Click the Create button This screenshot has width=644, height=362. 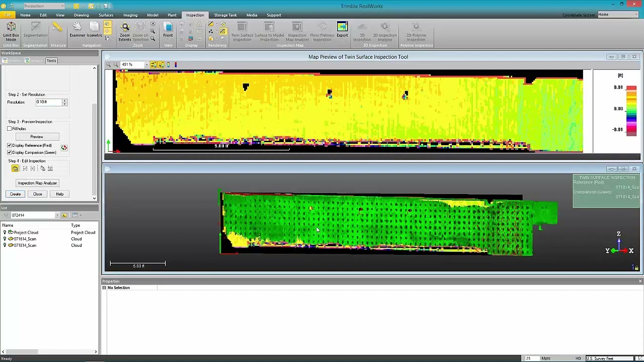(x=15, y=194)
